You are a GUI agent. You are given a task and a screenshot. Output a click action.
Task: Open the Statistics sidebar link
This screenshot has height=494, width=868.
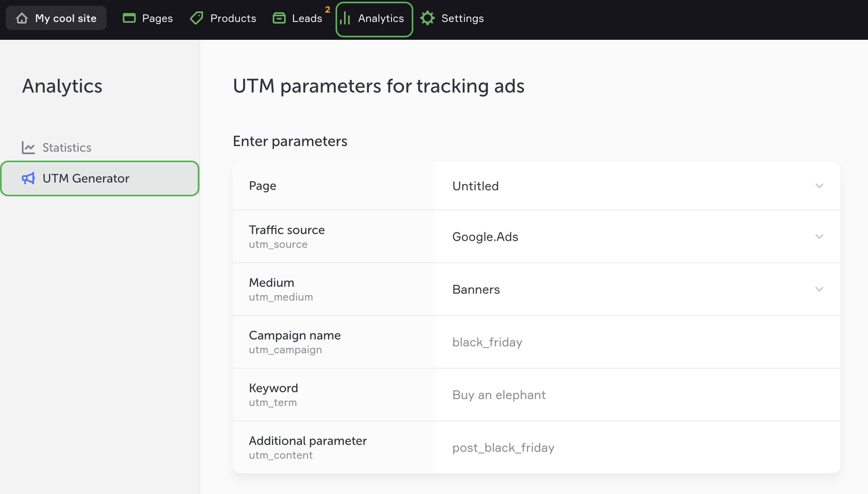coord(66,147)
